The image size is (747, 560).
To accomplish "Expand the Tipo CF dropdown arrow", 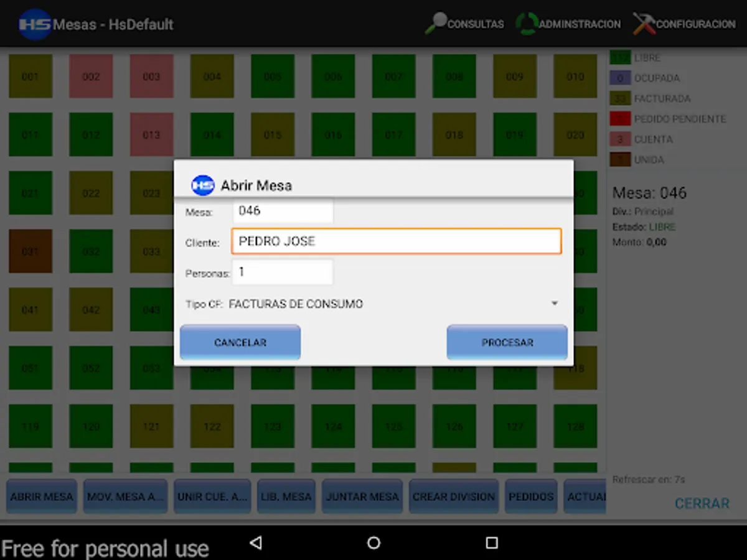I will pyautogui.click(x=554, y=304).
